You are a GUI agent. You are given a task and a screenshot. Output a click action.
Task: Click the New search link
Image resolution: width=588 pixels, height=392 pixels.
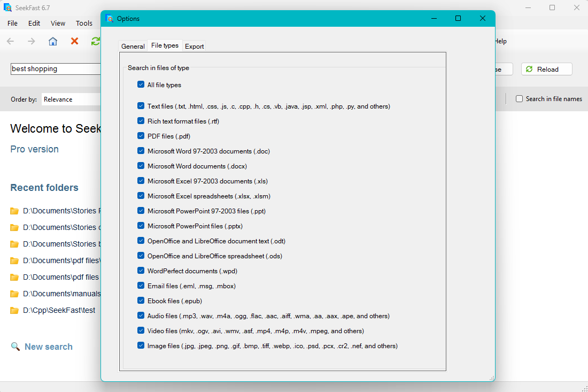click(48, 346)
